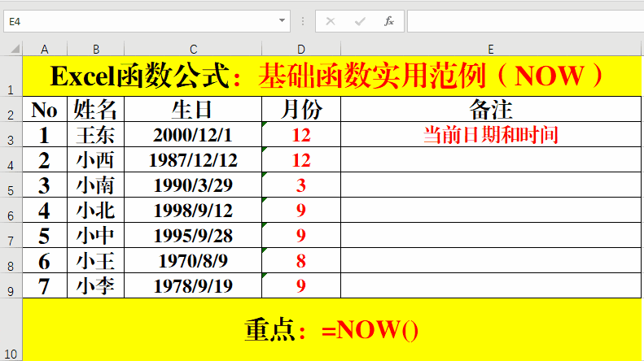Click the birthday cell '1998/9/12'

[193, 210]
